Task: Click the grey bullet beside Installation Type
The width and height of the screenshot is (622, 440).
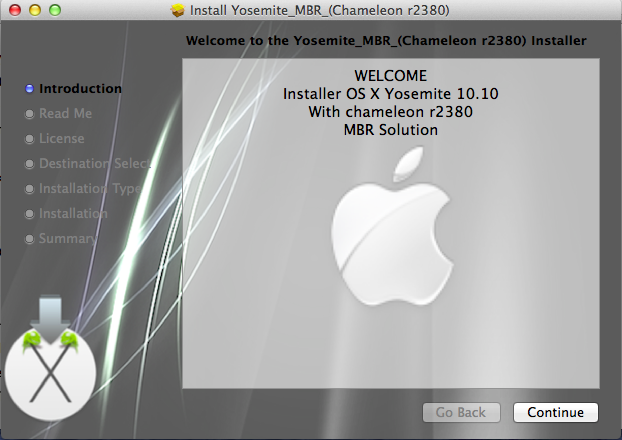Action: pos(29,189)
